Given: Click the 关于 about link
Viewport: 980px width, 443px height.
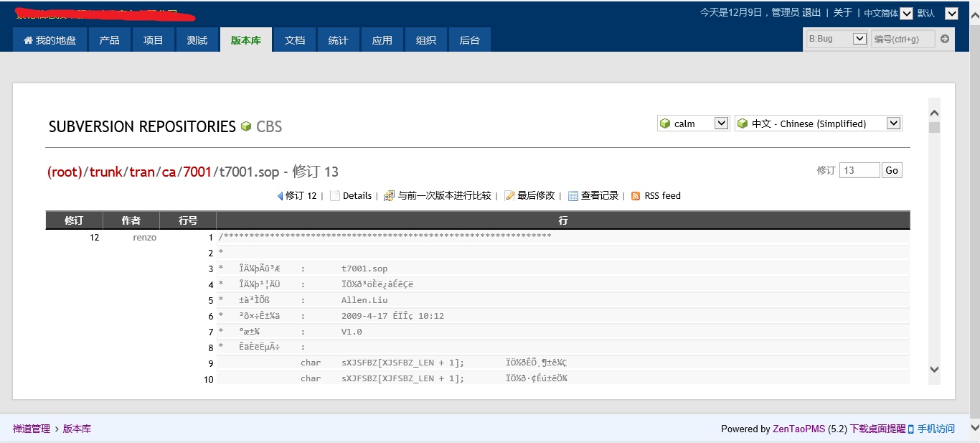Looking at the screenshot, I should pos(843,12).
